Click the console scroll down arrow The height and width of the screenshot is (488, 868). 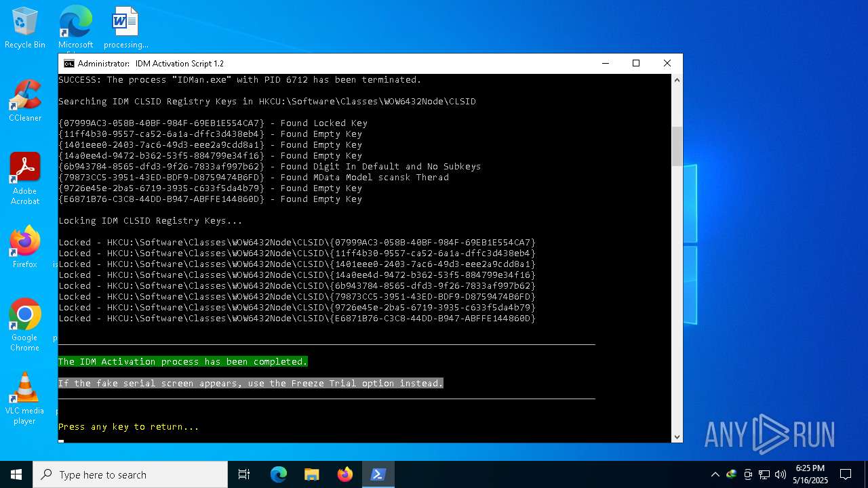(x=677, y=436)
